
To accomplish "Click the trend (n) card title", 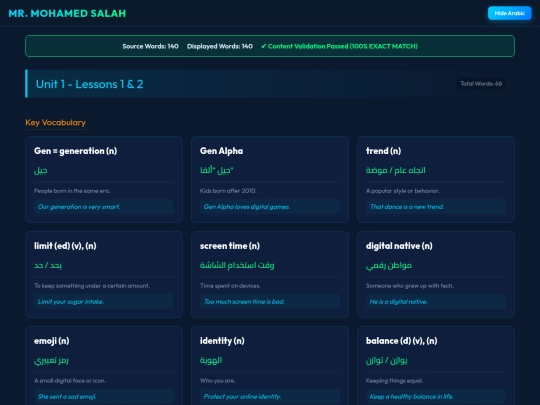I will tap(383, 151).
